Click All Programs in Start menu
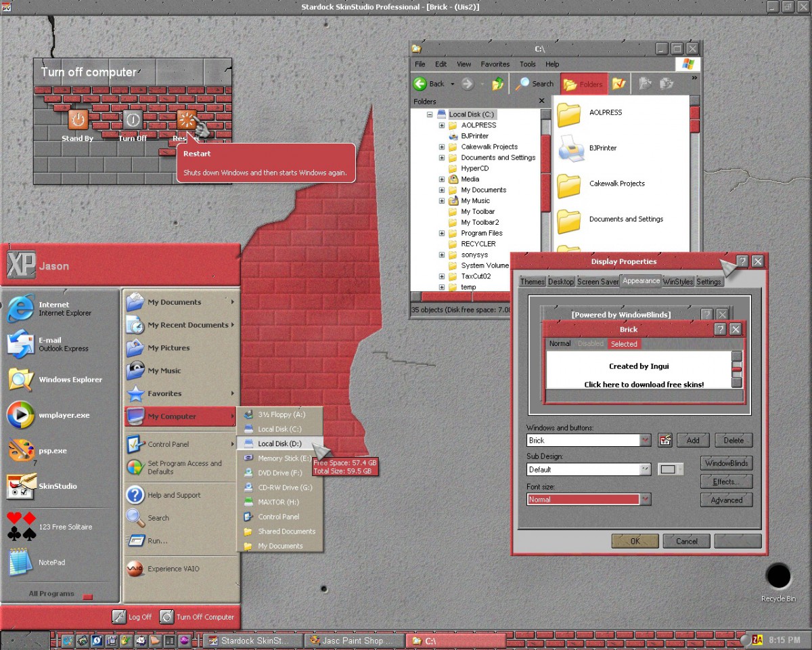This screenshot has width=812, height=650. (x=60, y=594)
